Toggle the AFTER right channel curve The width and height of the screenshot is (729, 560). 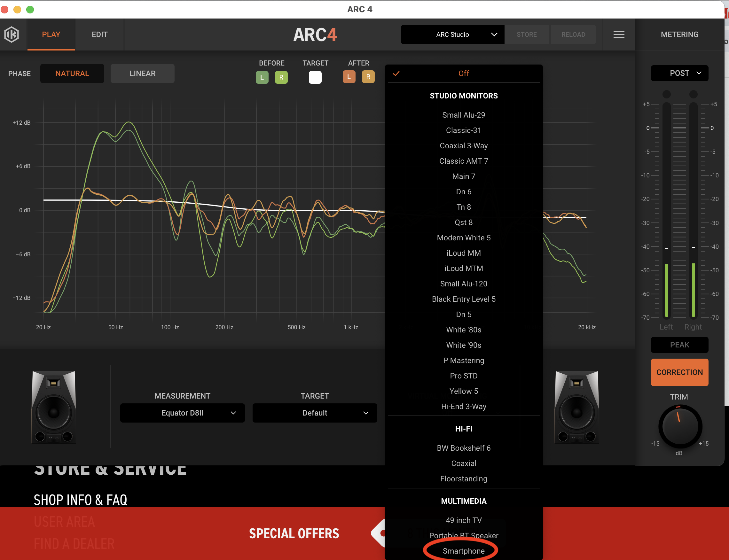(368, 77)
